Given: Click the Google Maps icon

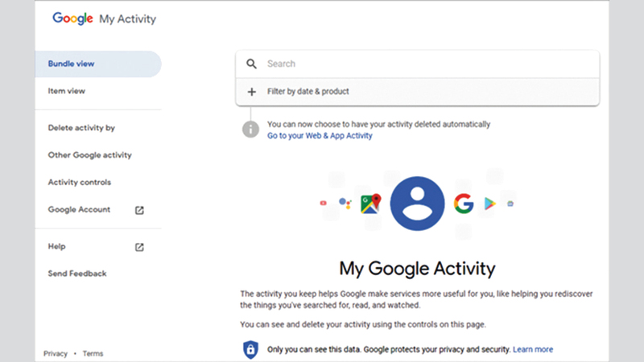Looking at the screenshot, I should coord(370,204).
